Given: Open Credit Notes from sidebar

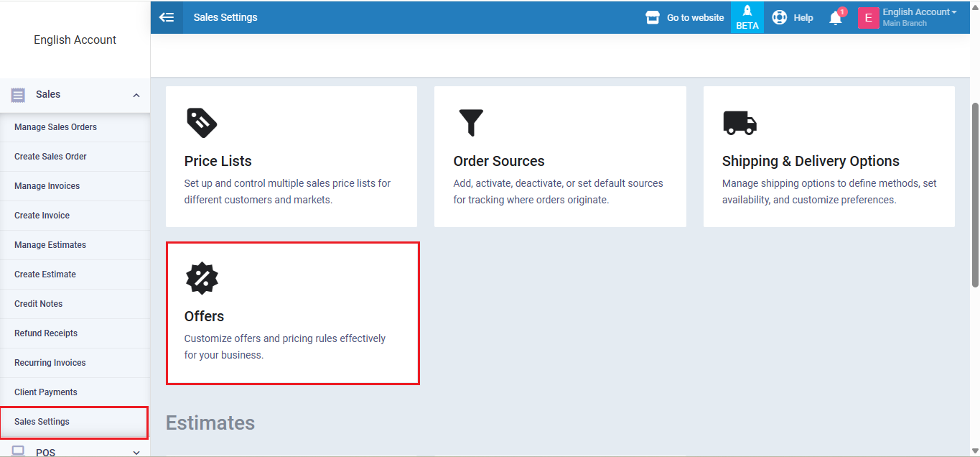Looking at the screenshot, I should pyautogui.click(x=38, y=304).
